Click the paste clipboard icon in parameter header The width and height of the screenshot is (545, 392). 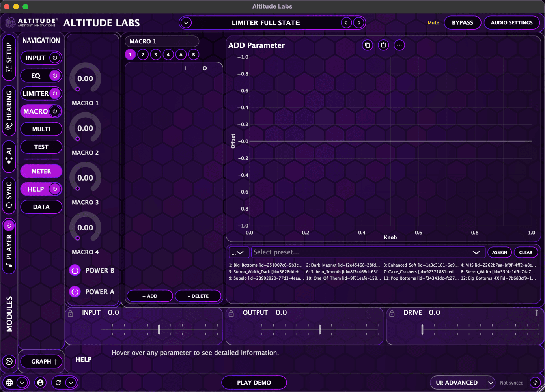pyautogui.click(x=383, y=45)
